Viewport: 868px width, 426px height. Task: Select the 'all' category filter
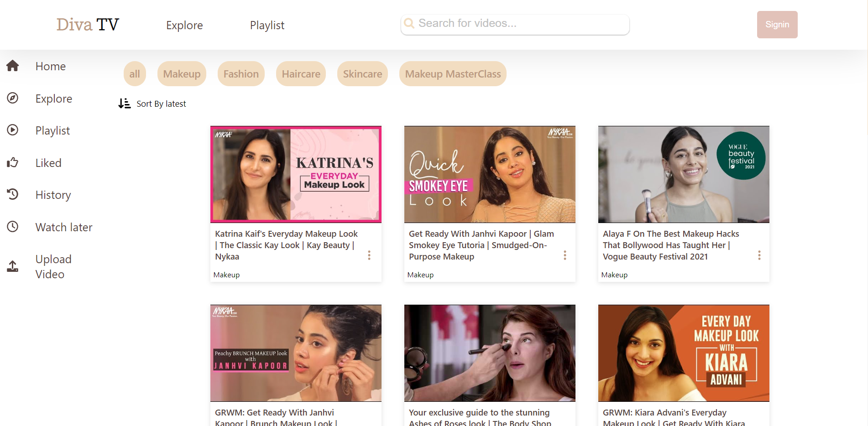[135, 74]
